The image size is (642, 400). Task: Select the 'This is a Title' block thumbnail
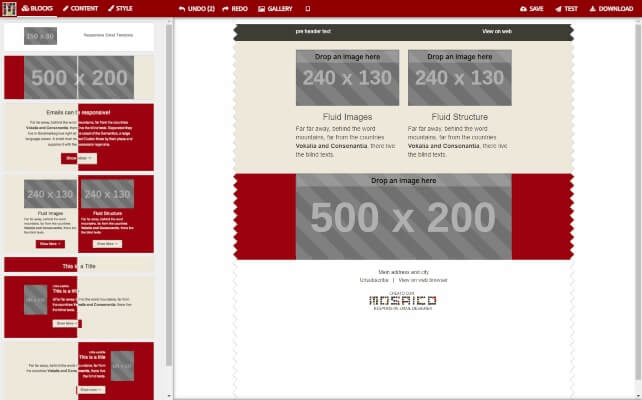(x=79, y=265)
